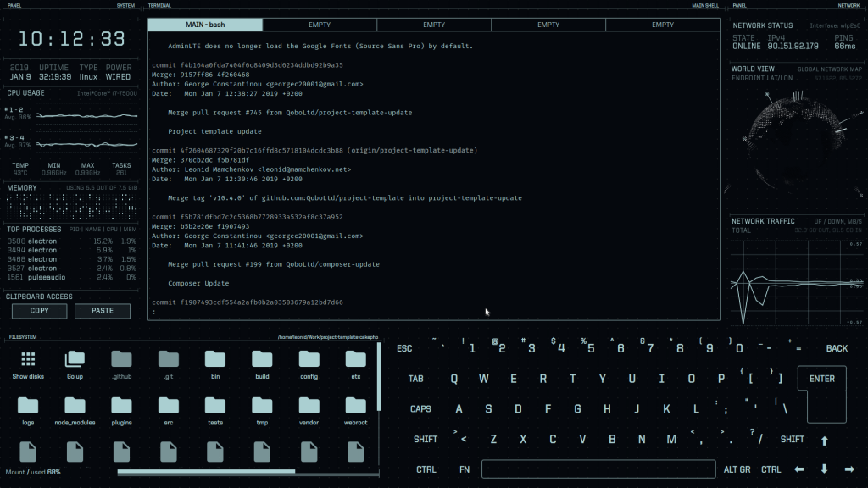Click the CTRL key next to FN
The height and width of the screenshot is (488, 868).
click(426, 469)
